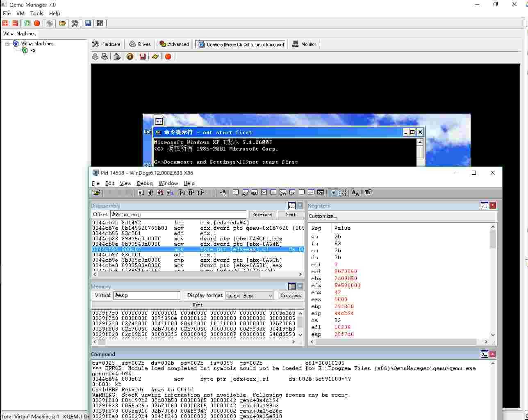The image size is (528, 420).
Task: Click the red floppy save-state icon
Action: coord(143,57)
